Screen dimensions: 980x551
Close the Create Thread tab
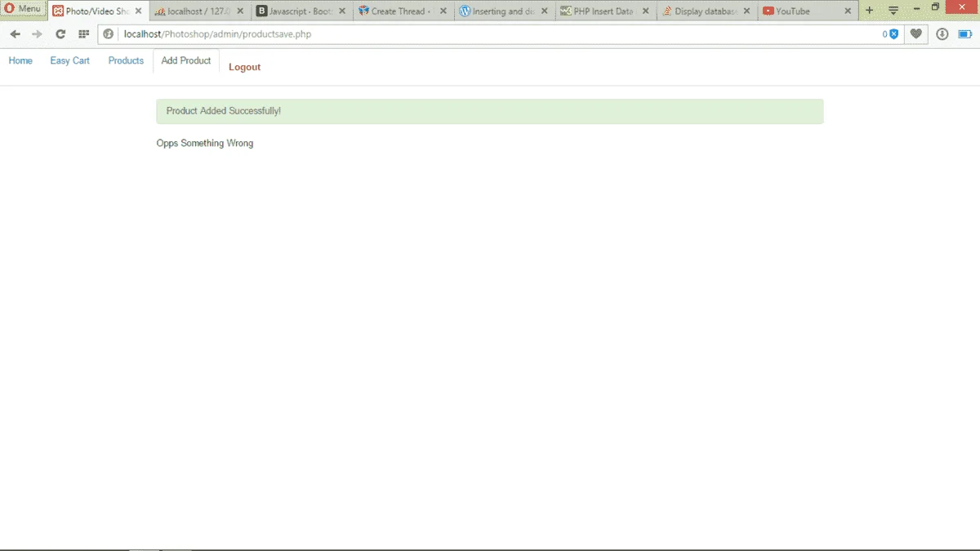443,11
